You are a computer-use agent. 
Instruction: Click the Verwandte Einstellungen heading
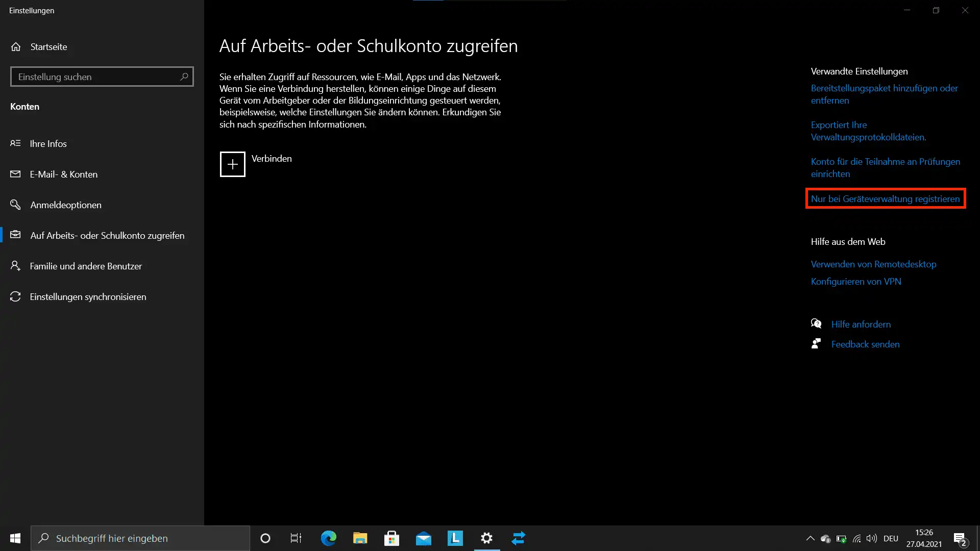[x=859, y=71]
